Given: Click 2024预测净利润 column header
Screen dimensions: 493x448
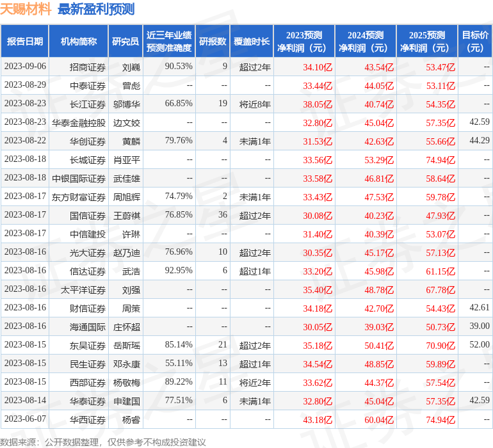Looking at the screenshot, I should point(365,42).
